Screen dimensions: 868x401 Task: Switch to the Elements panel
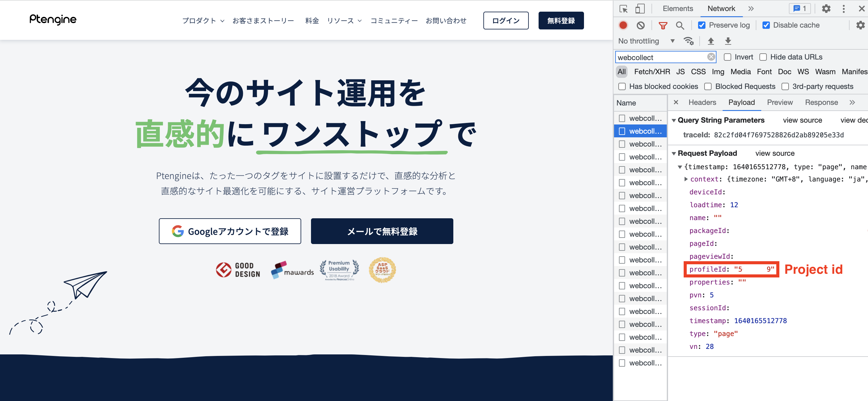678,9
